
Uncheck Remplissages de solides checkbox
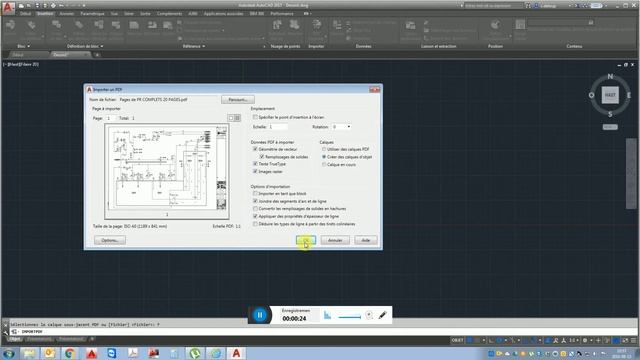click(x=262, y=157)
